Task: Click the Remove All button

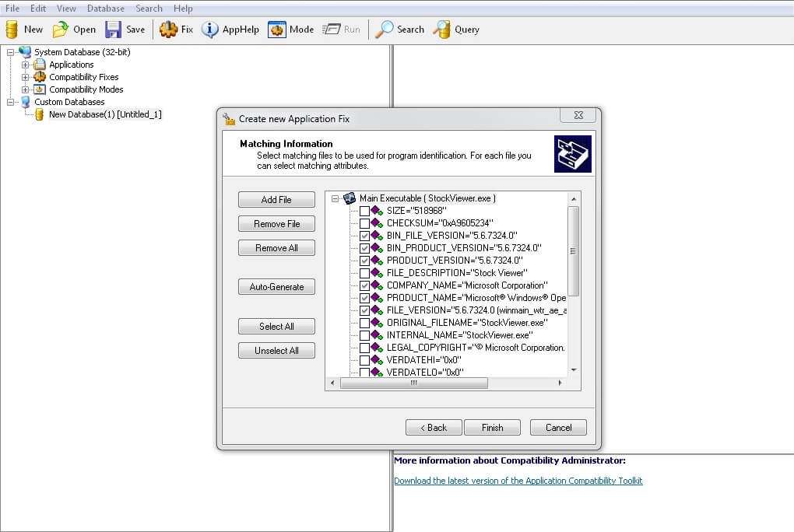Action: (276, 247)
